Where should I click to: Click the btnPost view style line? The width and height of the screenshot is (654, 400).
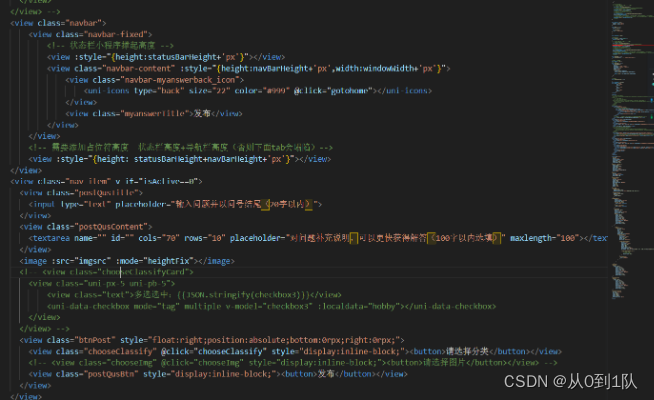pos(211,340)
